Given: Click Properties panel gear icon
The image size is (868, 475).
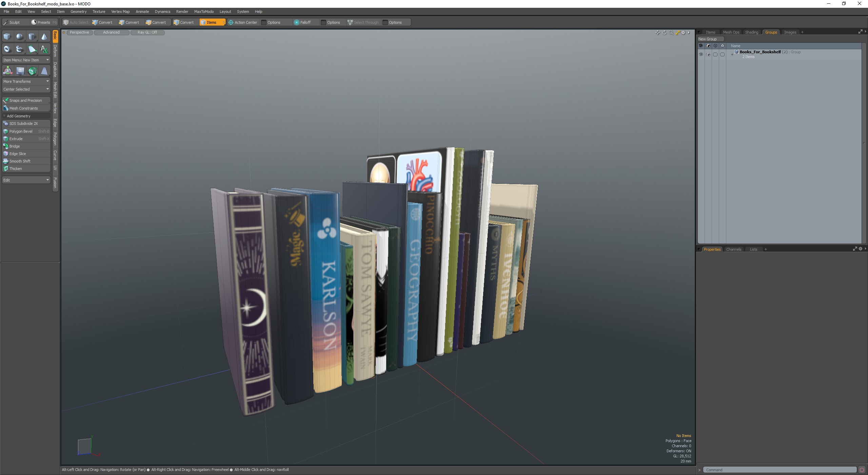Looking at the screenshot, I should click(860, 249).
